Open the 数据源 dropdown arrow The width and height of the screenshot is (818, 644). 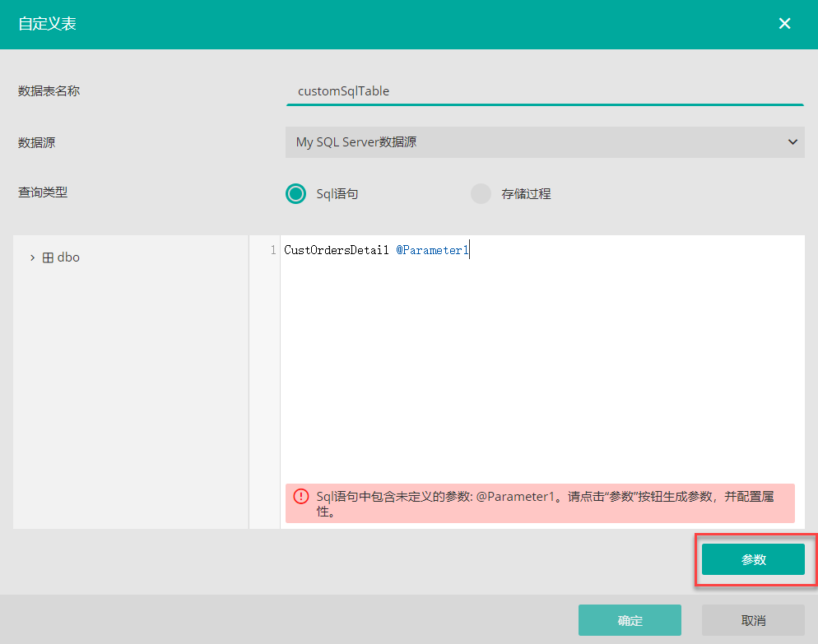tap(792, 142)
